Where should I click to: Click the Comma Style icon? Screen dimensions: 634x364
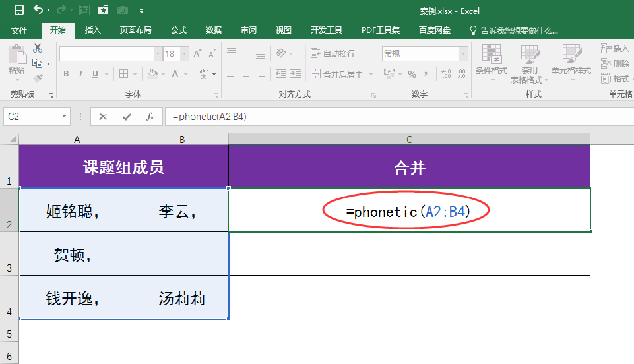click(x=426, y=74)
